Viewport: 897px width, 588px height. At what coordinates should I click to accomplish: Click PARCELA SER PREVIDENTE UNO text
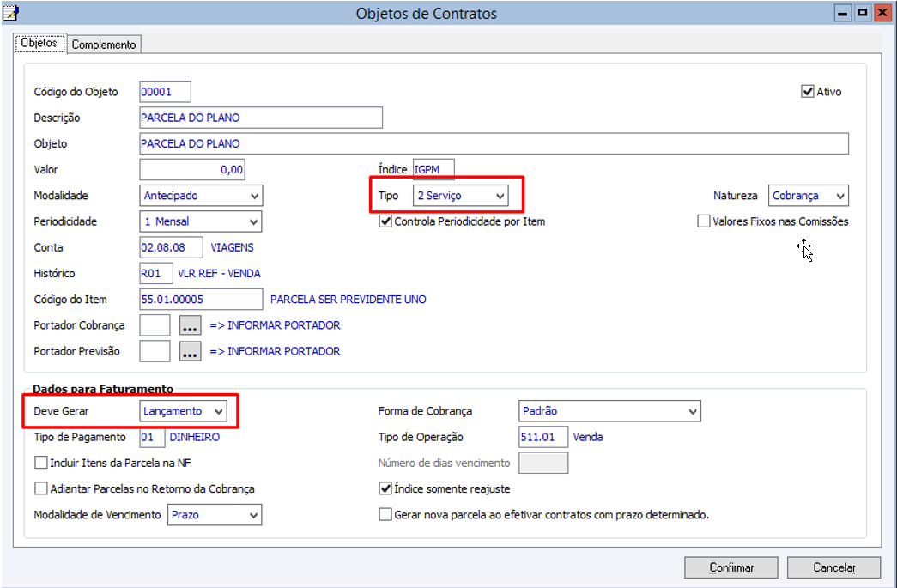coord(348,299)
